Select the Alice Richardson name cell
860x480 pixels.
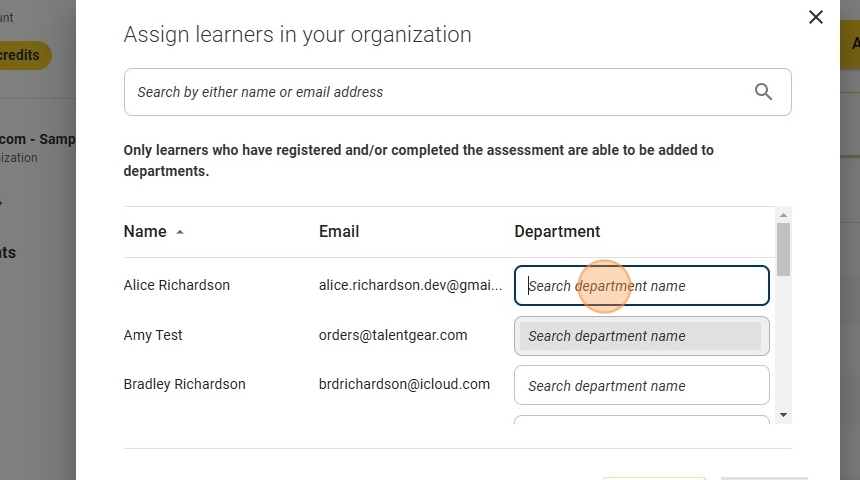(177, 285)
